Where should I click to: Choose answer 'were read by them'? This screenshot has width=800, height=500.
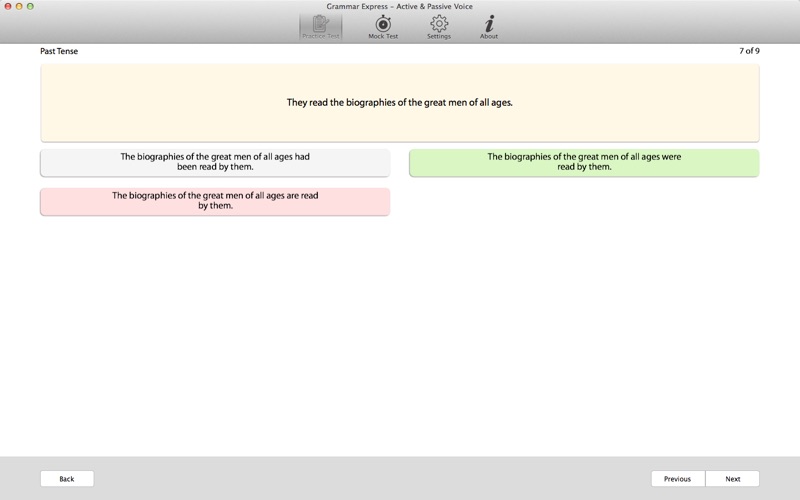[584, 163]
